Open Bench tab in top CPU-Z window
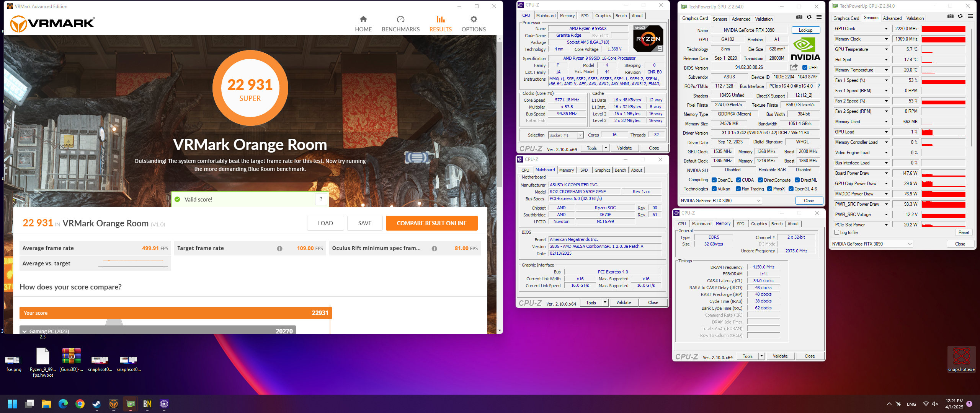Viewport: 980px width, 413px height. (x=621, y=16)
